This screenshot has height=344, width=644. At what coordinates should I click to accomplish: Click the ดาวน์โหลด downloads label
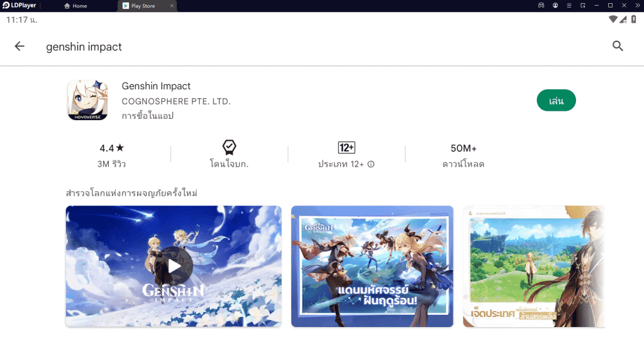(x=464, y=164)
